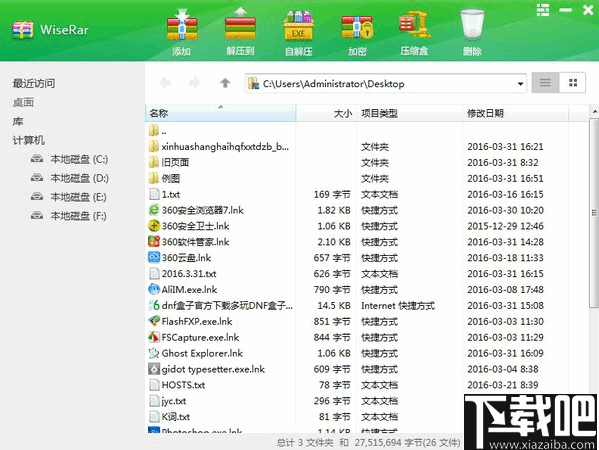The width and height of the screenshot is (599, 450).
Task: Select the dnf盒子官方下载 internet shortcut
Action: (220, 306)
